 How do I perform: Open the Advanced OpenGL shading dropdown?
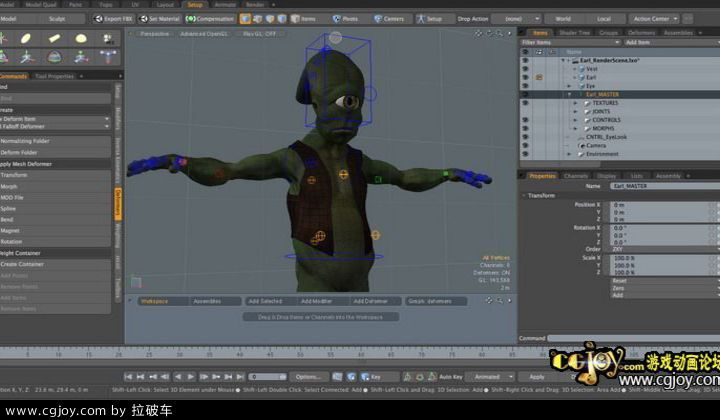[204, 34]
